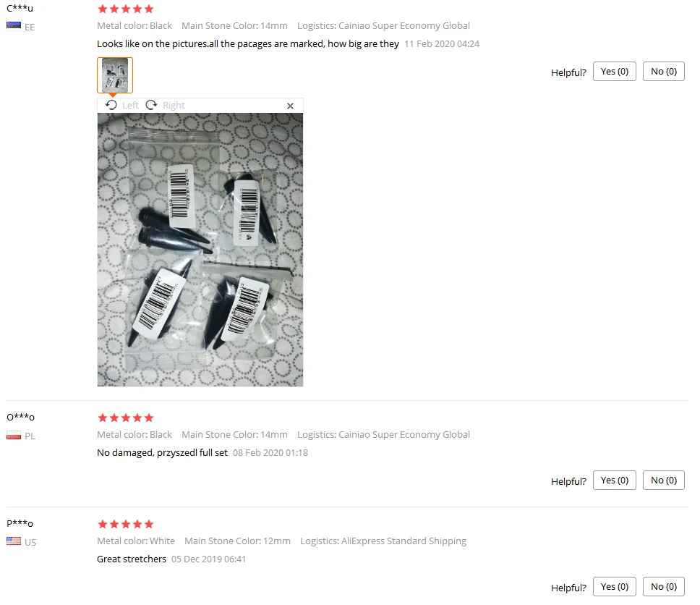Viewport: 700px width, 605px height.
Task: Click reviewer name C***u
Action: point(20,8)
